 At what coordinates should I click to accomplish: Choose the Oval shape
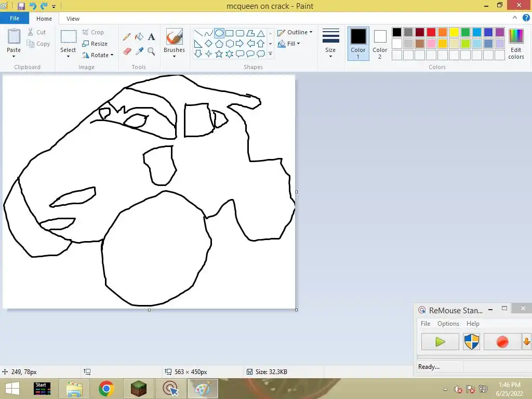219,33
